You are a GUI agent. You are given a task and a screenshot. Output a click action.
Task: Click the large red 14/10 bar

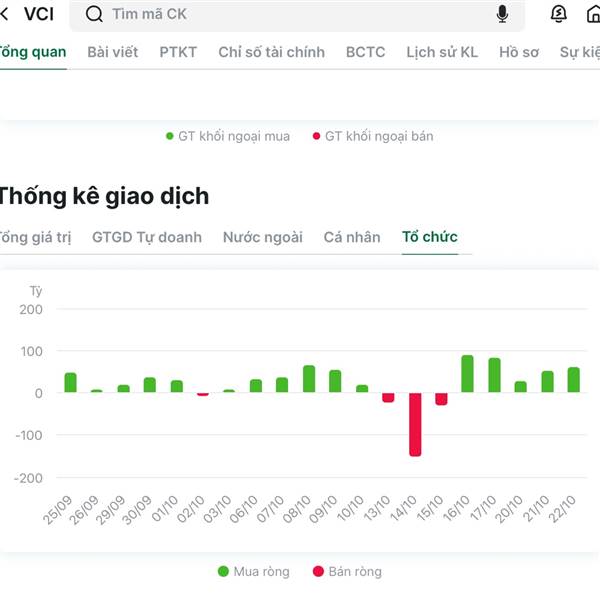click(x=415, y=424)
